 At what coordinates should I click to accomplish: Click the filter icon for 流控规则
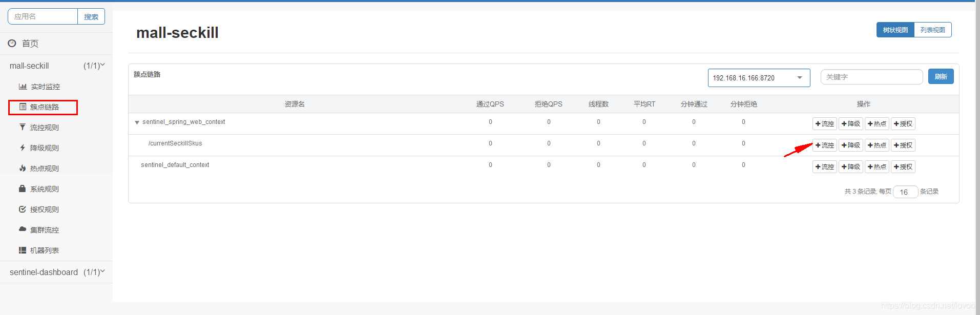tap(22, 127)
